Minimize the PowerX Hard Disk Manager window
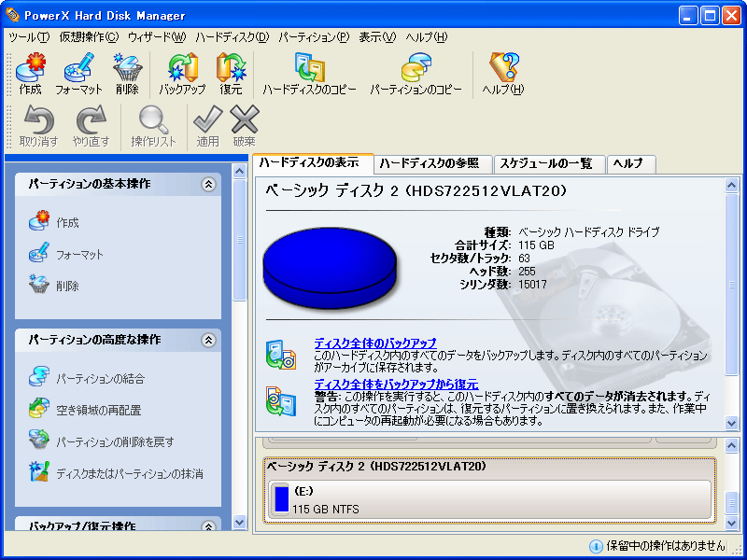The width and height of the screenshot is (747, 560). pyautogui.click(x=688, y=16)
